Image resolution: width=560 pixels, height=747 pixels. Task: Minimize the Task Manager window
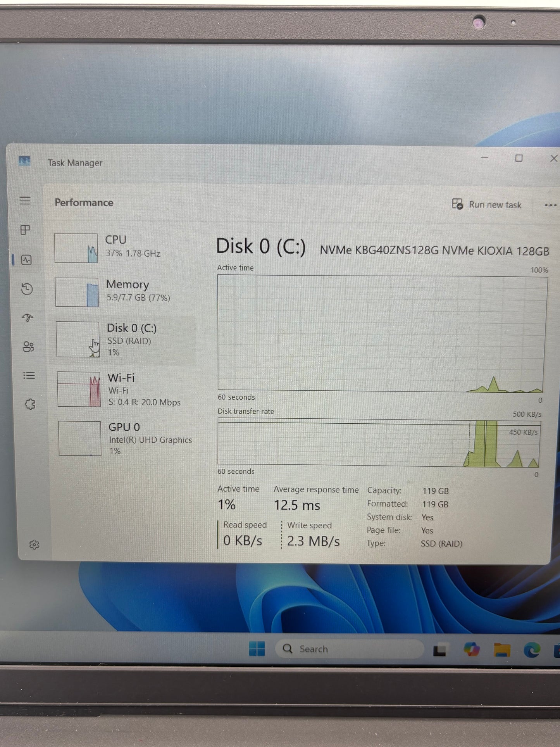(484, 158)
